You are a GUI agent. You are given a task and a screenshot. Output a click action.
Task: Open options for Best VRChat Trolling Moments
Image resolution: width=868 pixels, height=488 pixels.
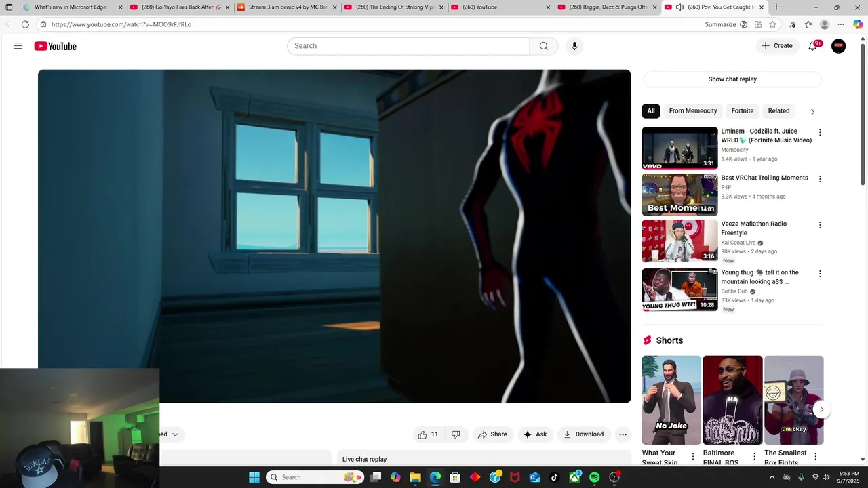(x=820, y=179)
